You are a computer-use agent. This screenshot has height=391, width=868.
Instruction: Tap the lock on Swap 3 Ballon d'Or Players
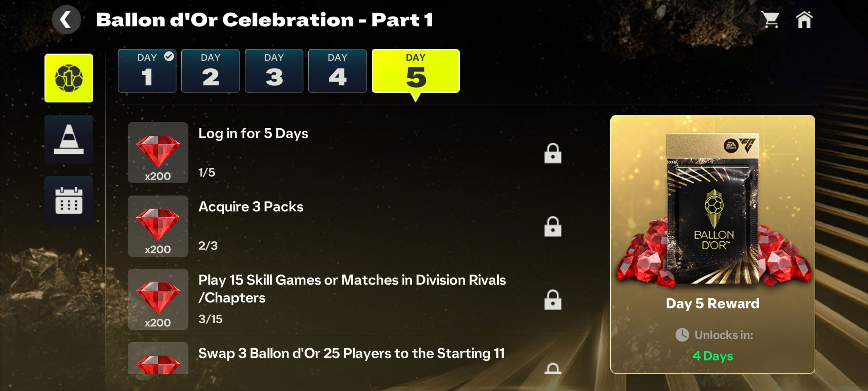click(553, 368)
